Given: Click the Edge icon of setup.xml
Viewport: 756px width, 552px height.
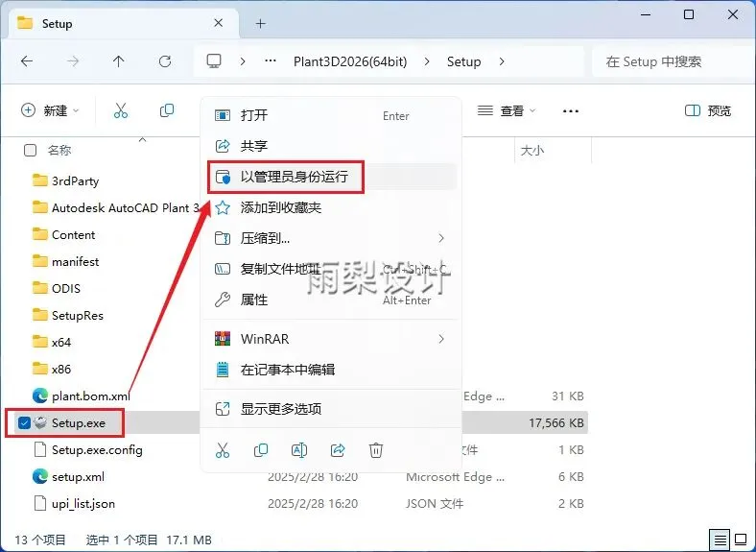Looking at the screenshot, I should 40,477.
